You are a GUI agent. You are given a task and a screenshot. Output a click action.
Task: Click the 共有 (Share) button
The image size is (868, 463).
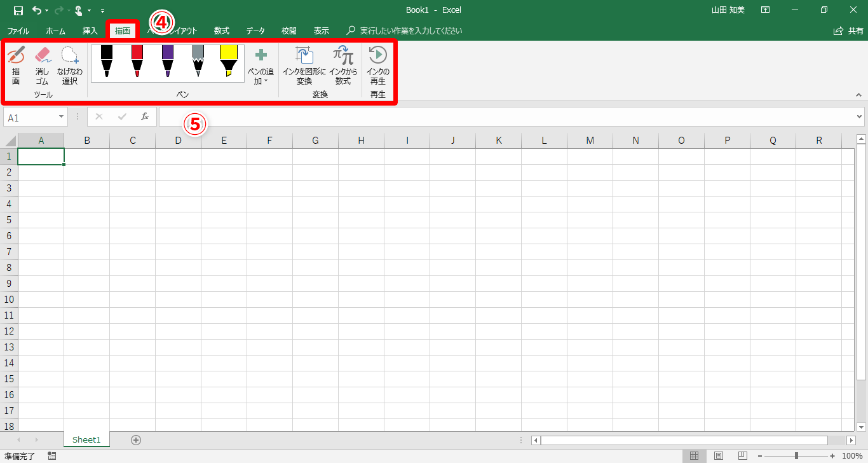pos(848,31)
